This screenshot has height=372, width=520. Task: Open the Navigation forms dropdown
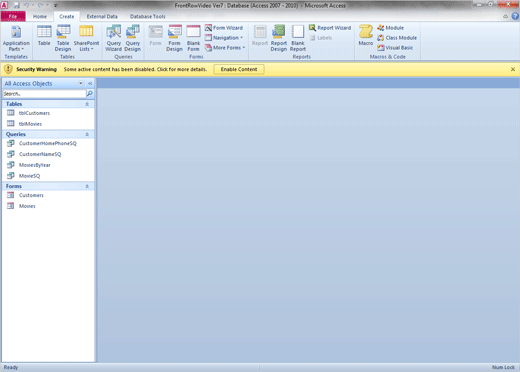(224, 38)
